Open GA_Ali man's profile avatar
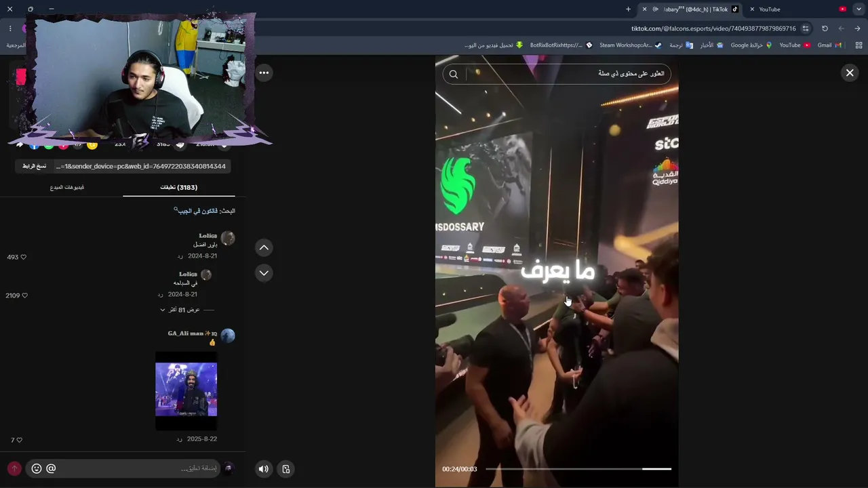The image size is (868, 488). [x=228, y=336]
